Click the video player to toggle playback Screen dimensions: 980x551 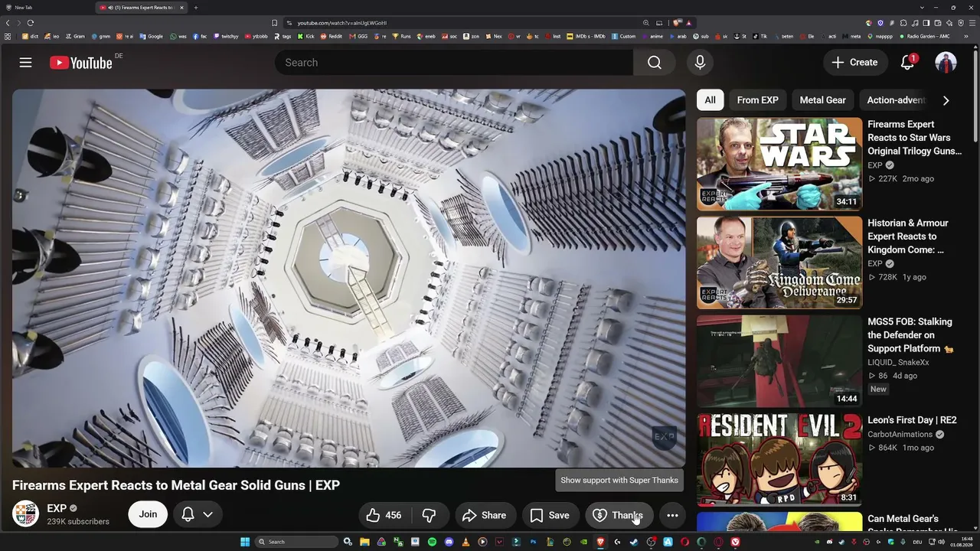point(348,278)
